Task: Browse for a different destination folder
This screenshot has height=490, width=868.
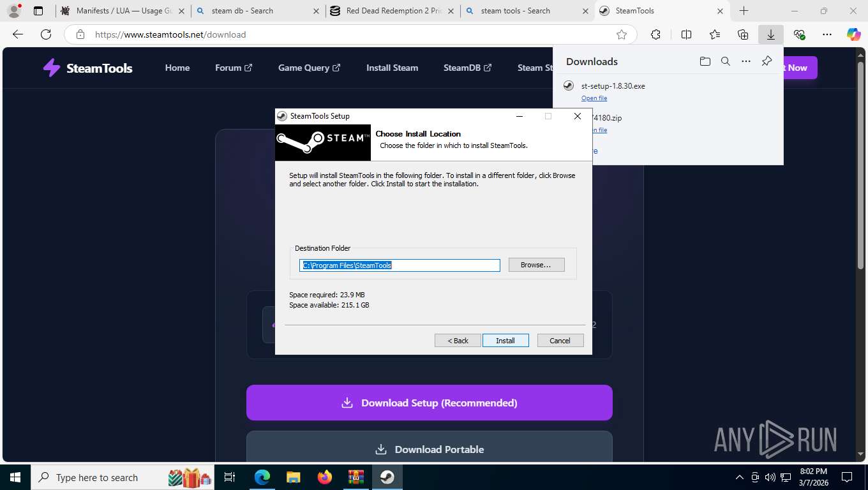Action: click(537, 265)
